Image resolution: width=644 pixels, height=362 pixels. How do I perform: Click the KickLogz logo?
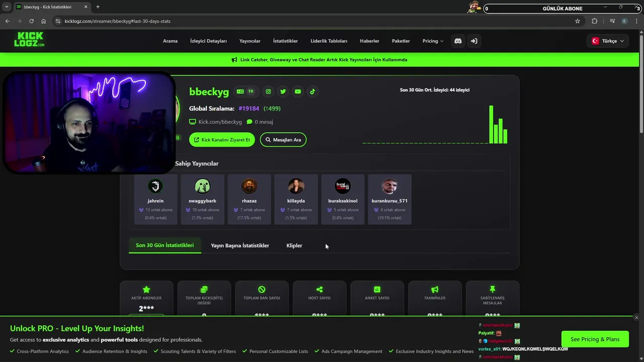(x=29, y=40)
